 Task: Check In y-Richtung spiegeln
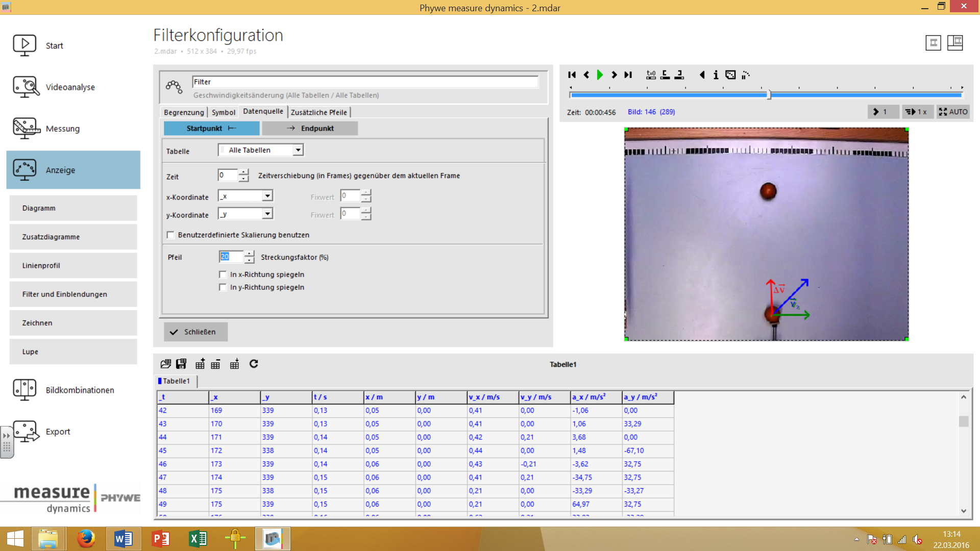(x=223, y=287)
